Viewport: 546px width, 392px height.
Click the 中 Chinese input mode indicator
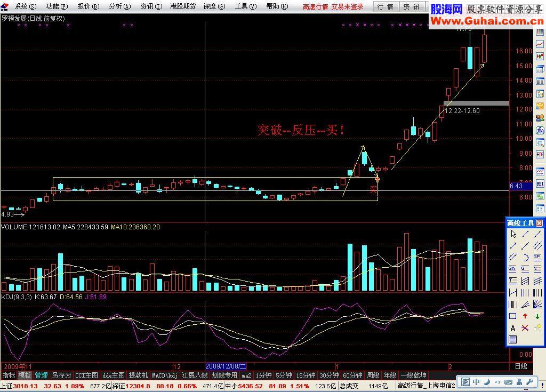476,382
